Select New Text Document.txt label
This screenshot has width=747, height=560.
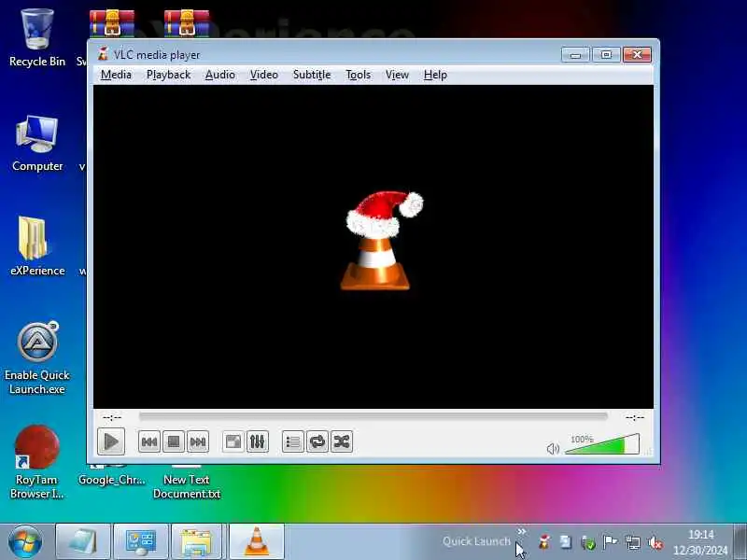187,486
